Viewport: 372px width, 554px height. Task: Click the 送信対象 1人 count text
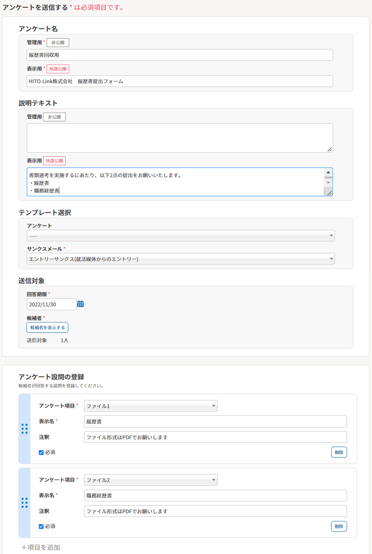point(48,340)
